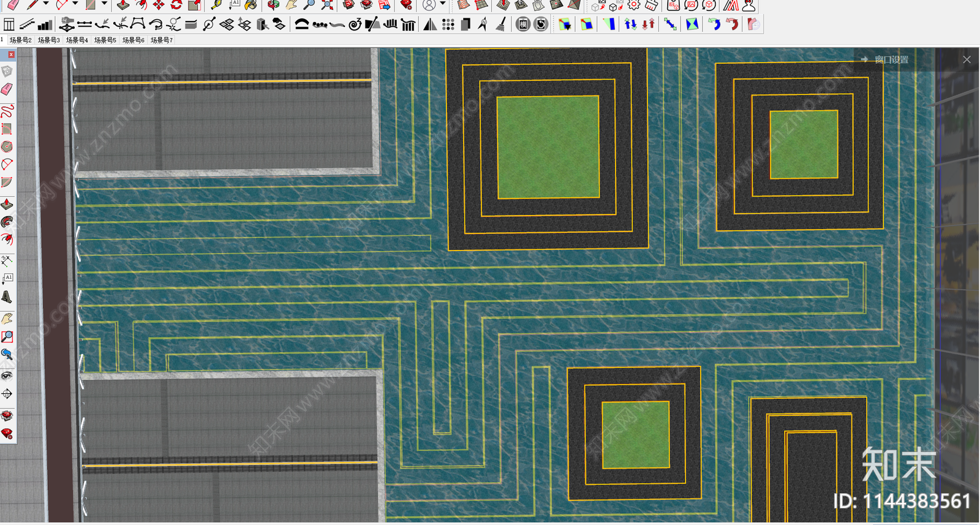The image size is (980, 525).
Task: Select the Orbit tool
Action: 274,5
